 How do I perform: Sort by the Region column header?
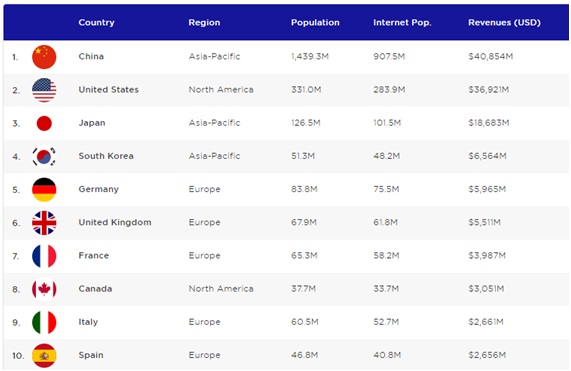[204, 23]
